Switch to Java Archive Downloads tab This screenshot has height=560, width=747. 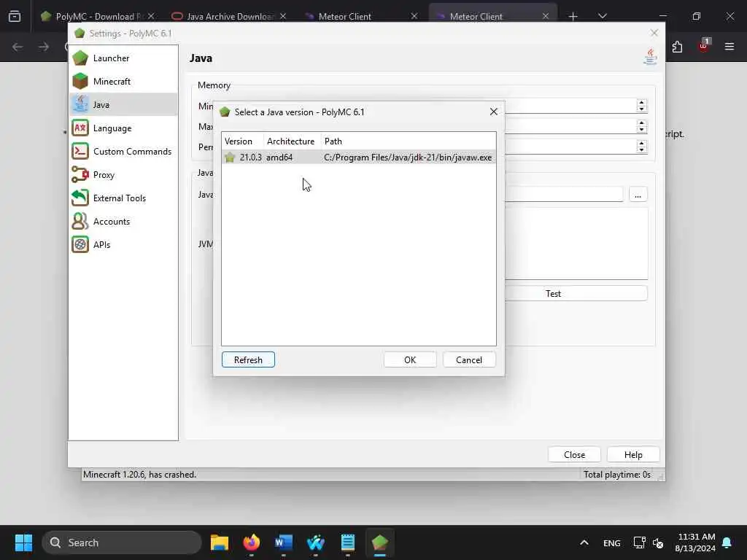tap(230, 16)
